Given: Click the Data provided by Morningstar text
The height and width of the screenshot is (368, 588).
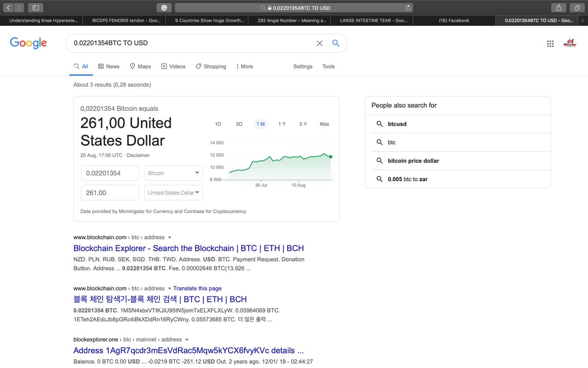Looking at the screenshot, I should [x=163, y=211].
